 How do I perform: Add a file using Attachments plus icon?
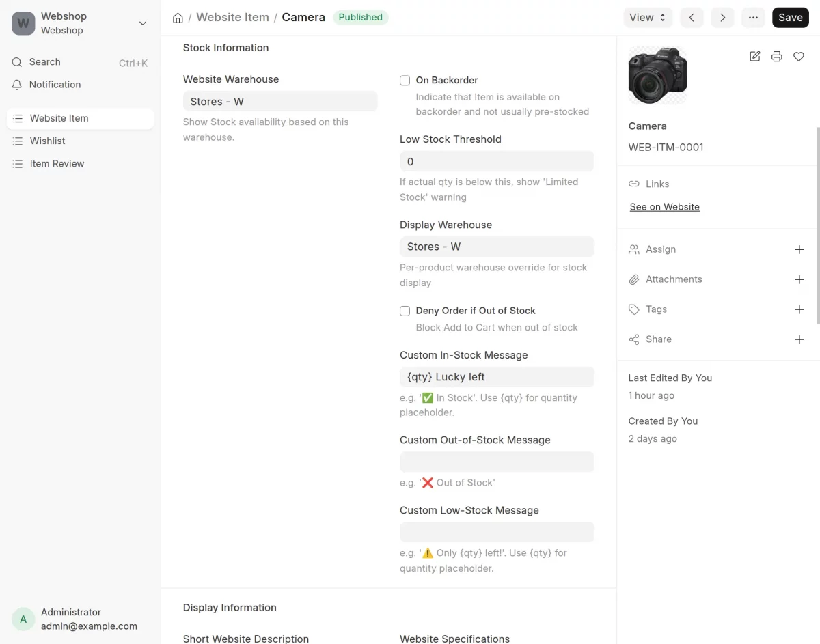tap(799, 280)
